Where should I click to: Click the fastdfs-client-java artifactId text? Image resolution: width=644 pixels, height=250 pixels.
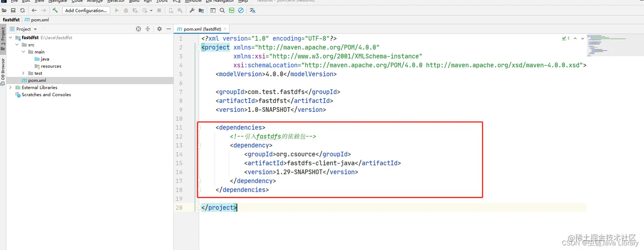point(321,163)
